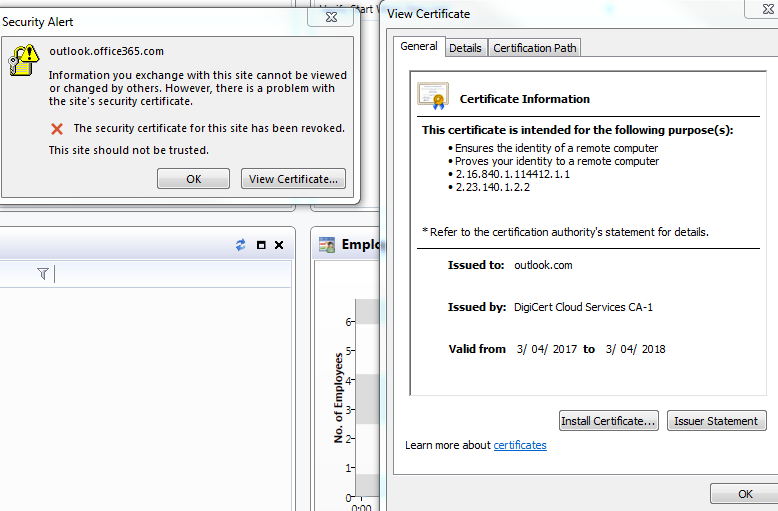Switch to the Details tab
This screenshot has height=511, width=778.
(x=465, y=48)
